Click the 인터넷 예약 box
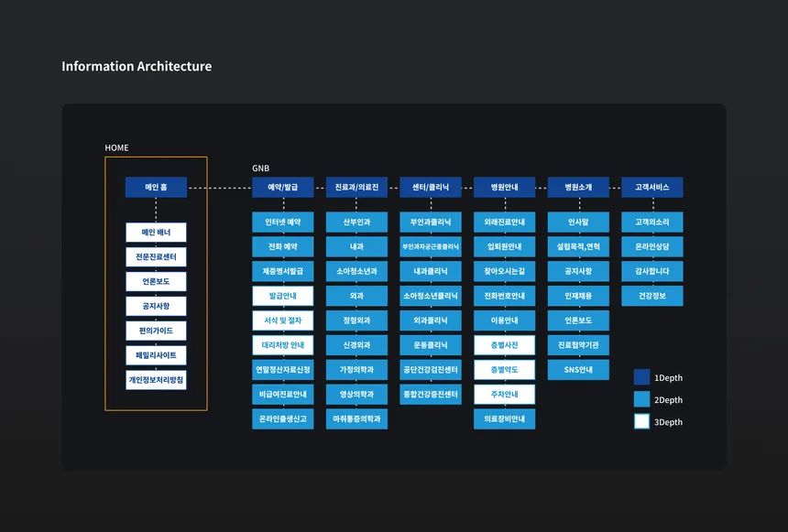This screenshot has width=788, height=532. pyautogui.click(x=283, y=222)
